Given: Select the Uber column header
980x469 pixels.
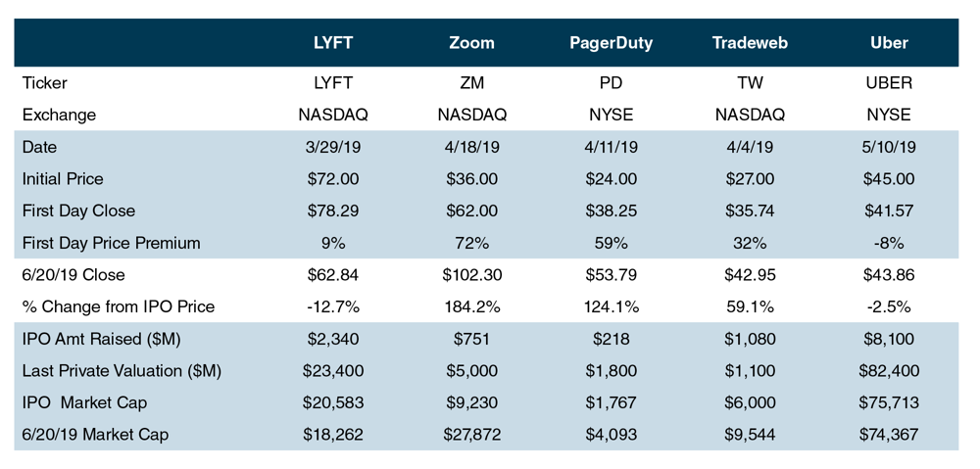Looking at the screenshot, I should pos(889,43).
